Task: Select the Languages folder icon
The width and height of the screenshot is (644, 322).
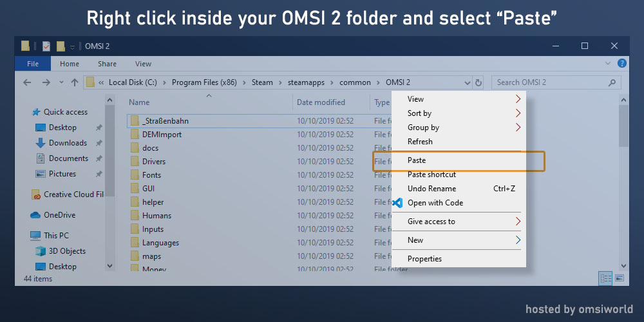Action: 135,243
